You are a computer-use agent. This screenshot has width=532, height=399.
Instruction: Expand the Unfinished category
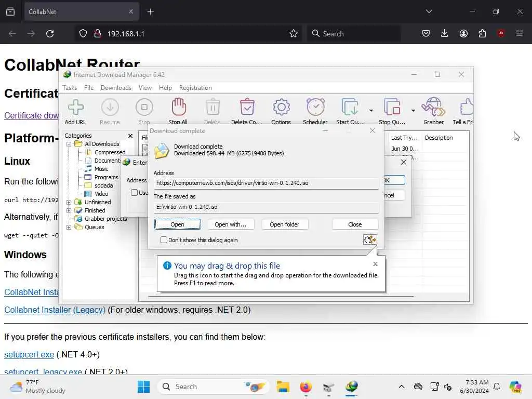(x=69, y=202)
